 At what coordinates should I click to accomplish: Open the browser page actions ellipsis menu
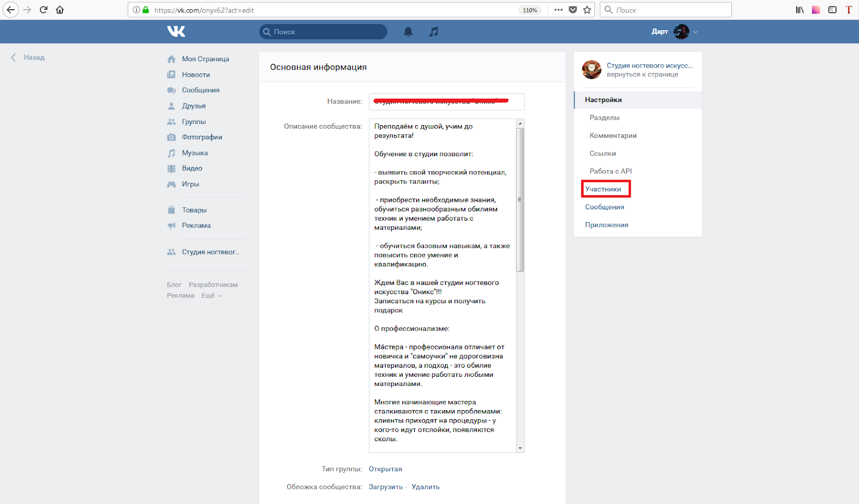pyautogui.click(x=558, y=10)
